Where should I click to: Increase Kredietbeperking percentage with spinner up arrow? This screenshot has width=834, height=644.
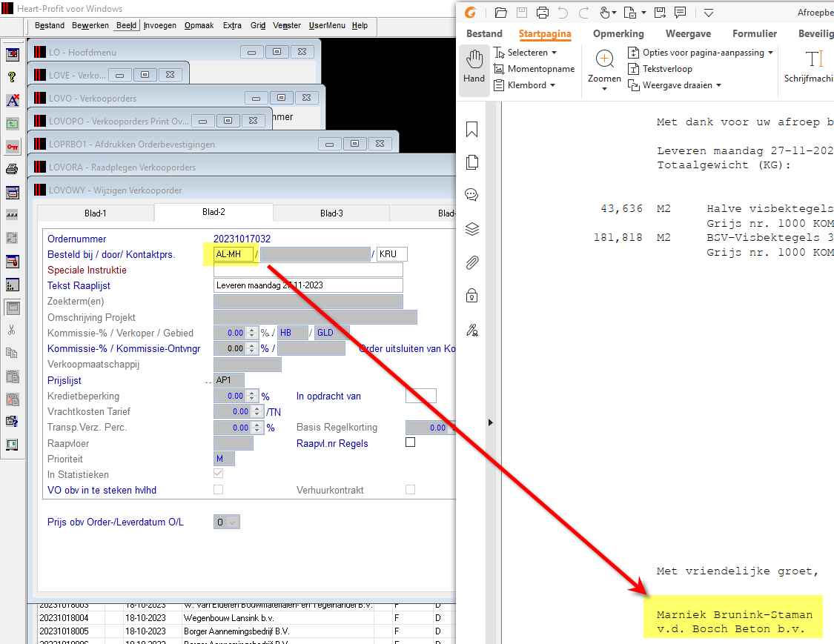click(x=252, y=393)
